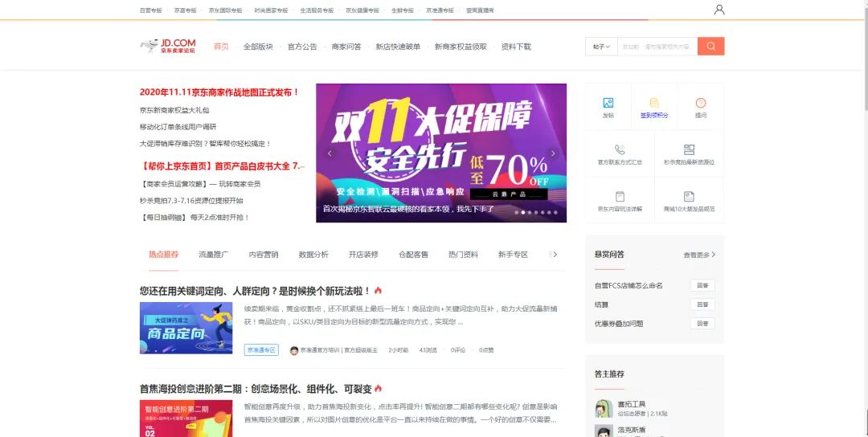Click 回答 button for 优惠券叠加问题
This screenshot has width=868, height=437.
pyautogui.click(x=702, y=323)
